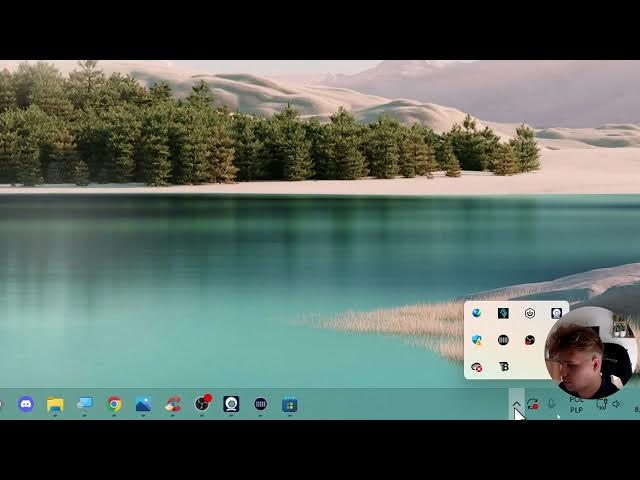This screenshot has height=480, width=640.
Task: Click the dark teal diamond tray icon
Action: (x=503, y=313)
